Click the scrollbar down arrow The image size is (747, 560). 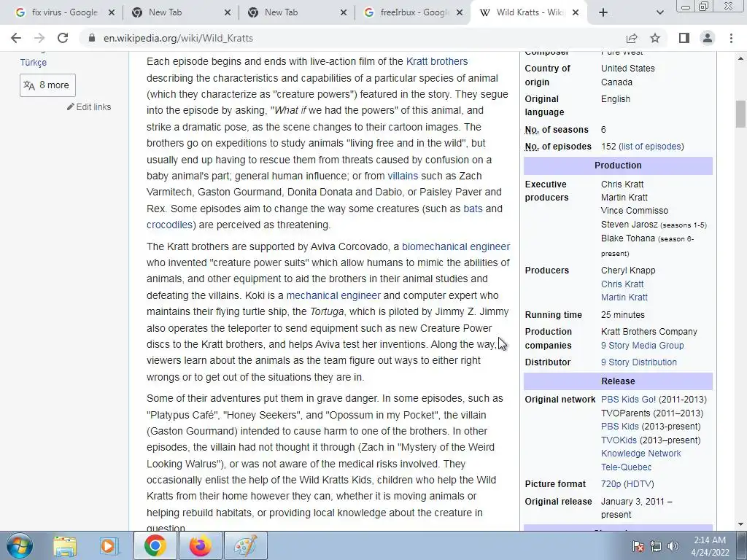[740, 525]
